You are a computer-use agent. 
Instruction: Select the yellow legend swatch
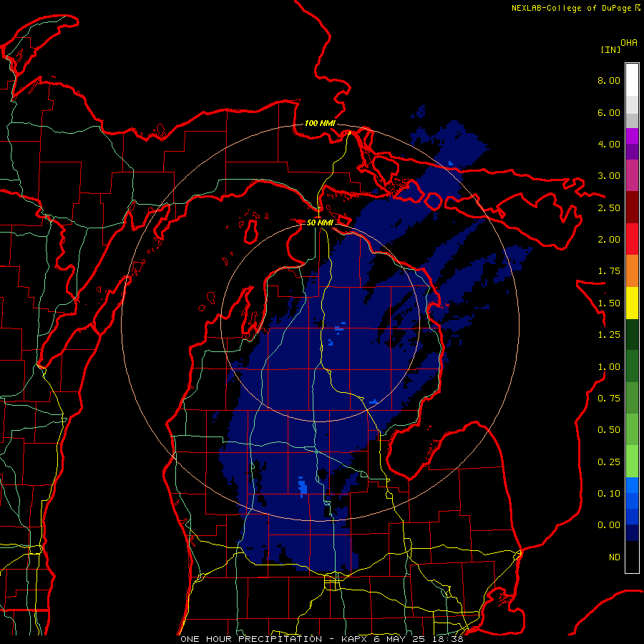click(632, 303)
